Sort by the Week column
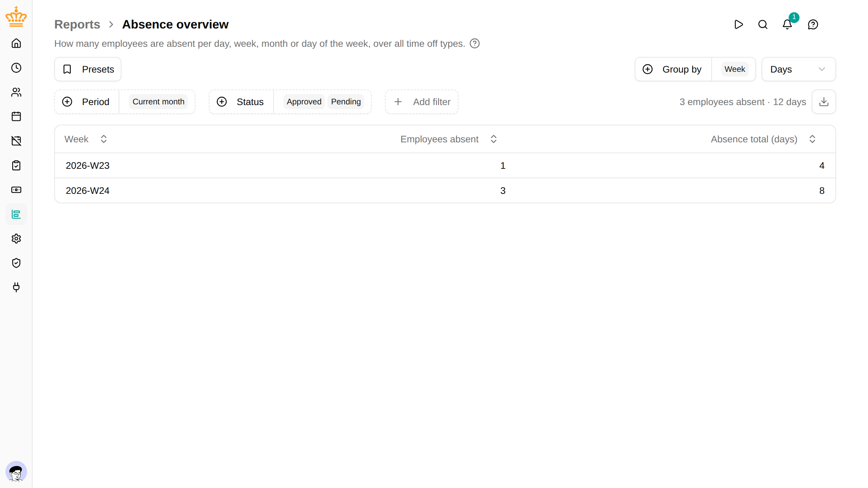Viewport: 868px width, 488px height. tap(85, 139)
